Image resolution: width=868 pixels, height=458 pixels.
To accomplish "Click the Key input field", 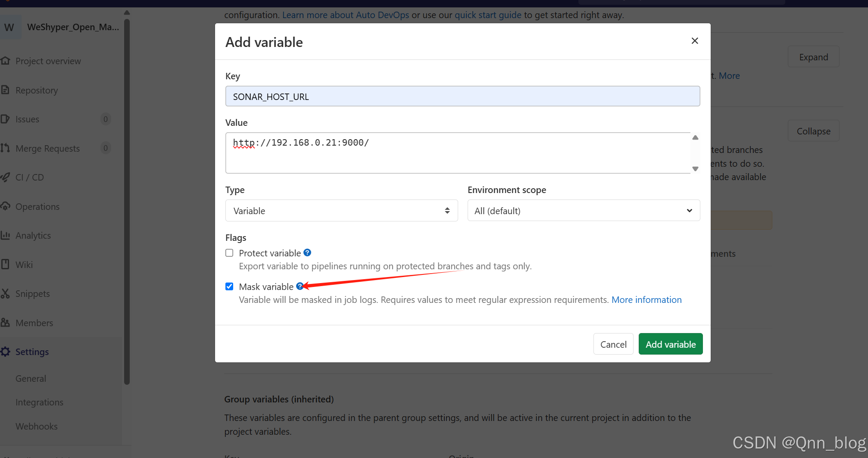I will [x=462, y=96].
